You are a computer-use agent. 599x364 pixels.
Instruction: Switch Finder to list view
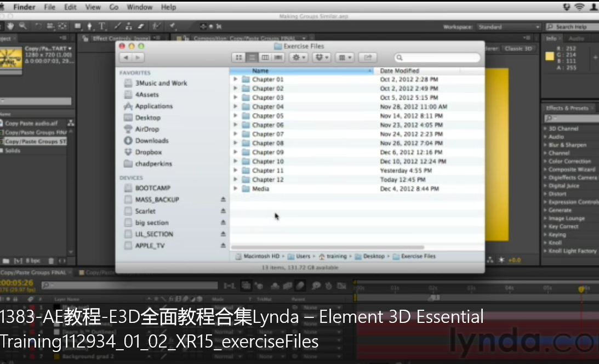tap(252, 58)
